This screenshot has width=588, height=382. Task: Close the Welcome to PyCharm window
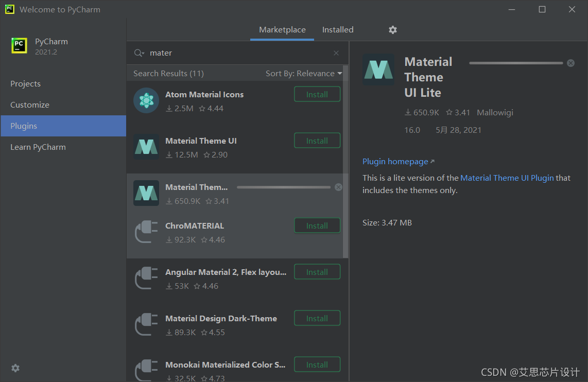(572, 9)
